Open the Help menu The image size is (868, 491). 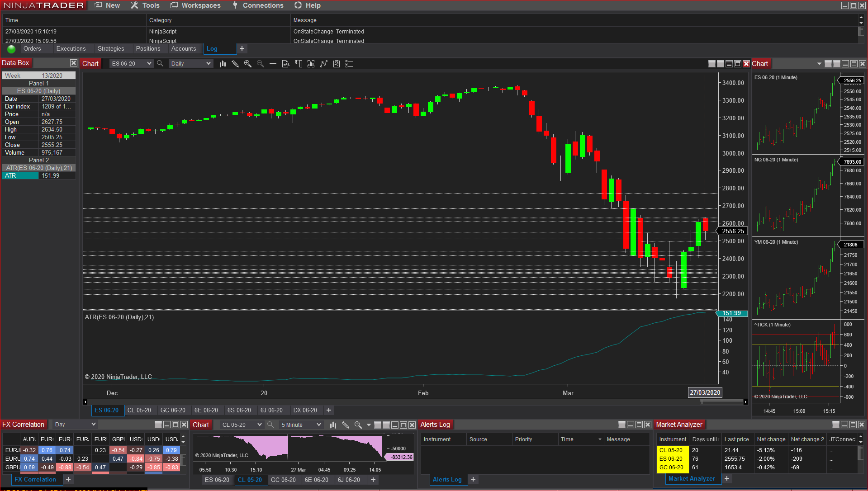click(308, 5)
